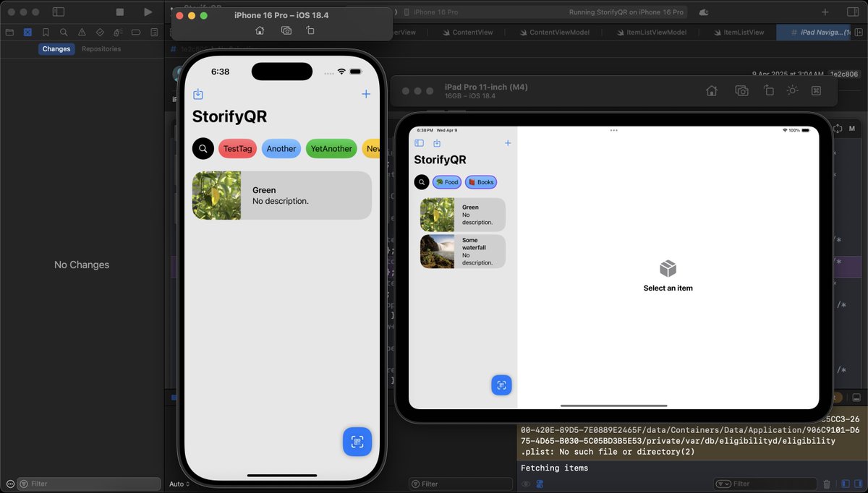
Task: Tap the import icon in iPhone app
Action: [x=198, y=95]
